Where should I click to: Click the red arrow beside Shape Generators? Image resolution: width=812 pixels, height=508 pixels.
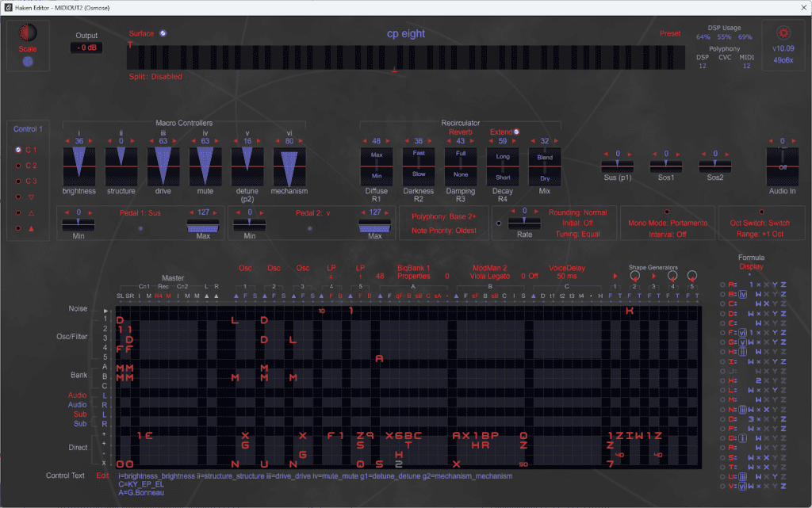617,275
